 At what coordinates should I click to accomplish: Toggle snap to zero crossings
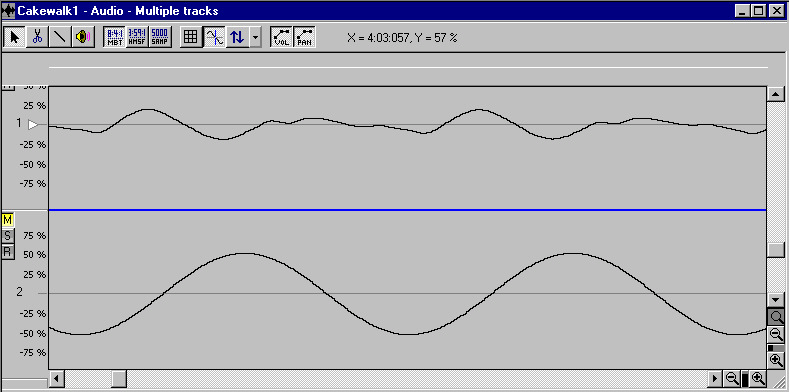tap(214, 37)
